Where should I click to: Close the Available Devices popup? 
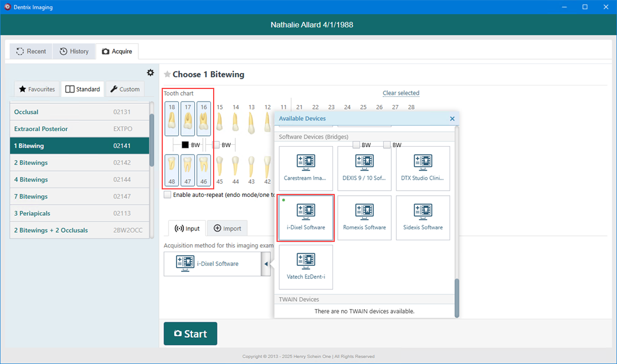pos(452,119)
